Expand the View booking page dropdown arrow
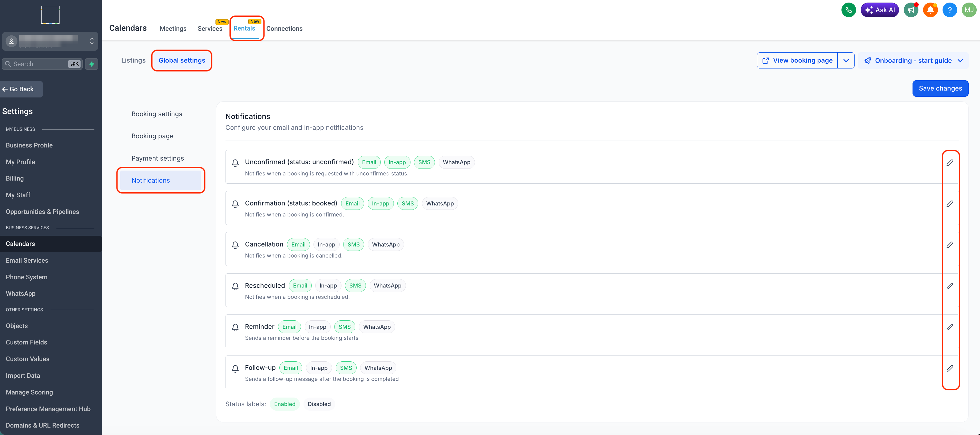Viewport: 980px width, 435px height. coord(846,61)
